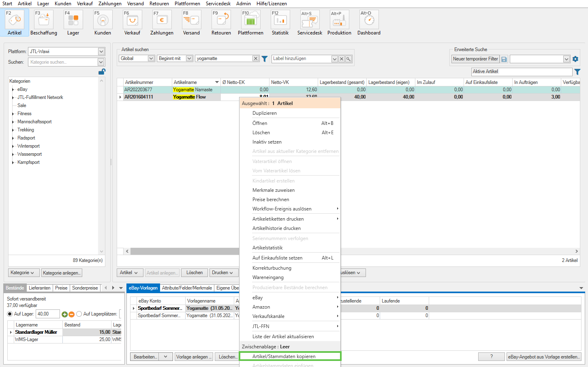Click eBay-Angebot aus Vorlage erstellen button
Viewport: 588px width, 367px height.
pos(544,357)
